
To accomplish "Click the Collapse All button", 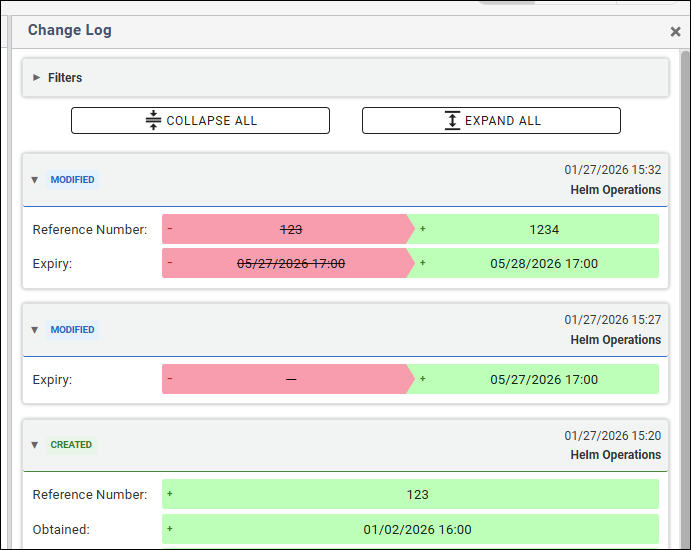I will pyautogui.click(x=201, y=120).
